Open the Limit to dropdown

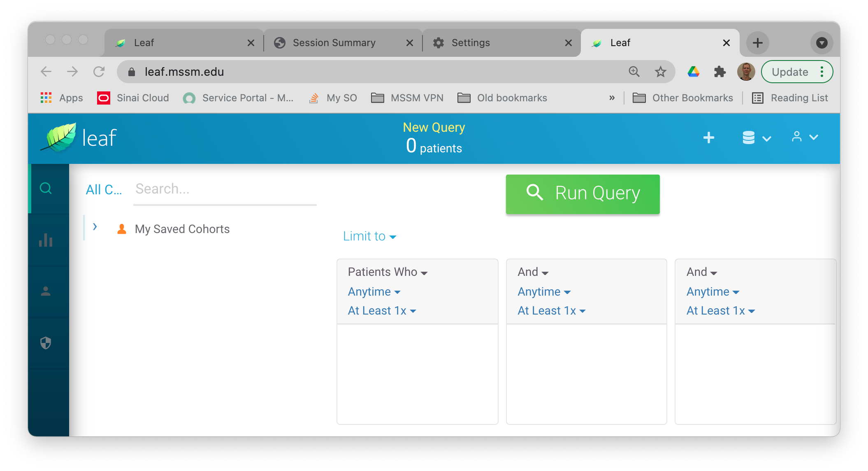pyautogui.click(x=369, y=236)
